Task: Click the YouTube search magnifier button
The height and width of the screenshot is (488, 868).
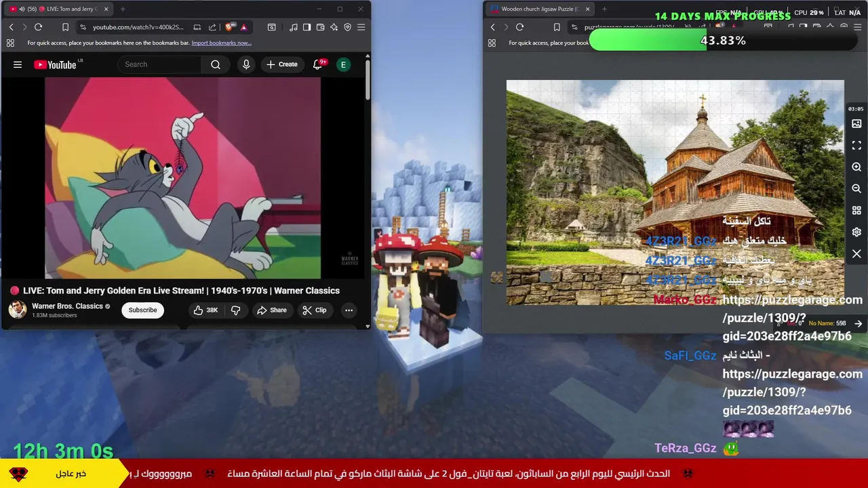Action: tap(216, 64)
